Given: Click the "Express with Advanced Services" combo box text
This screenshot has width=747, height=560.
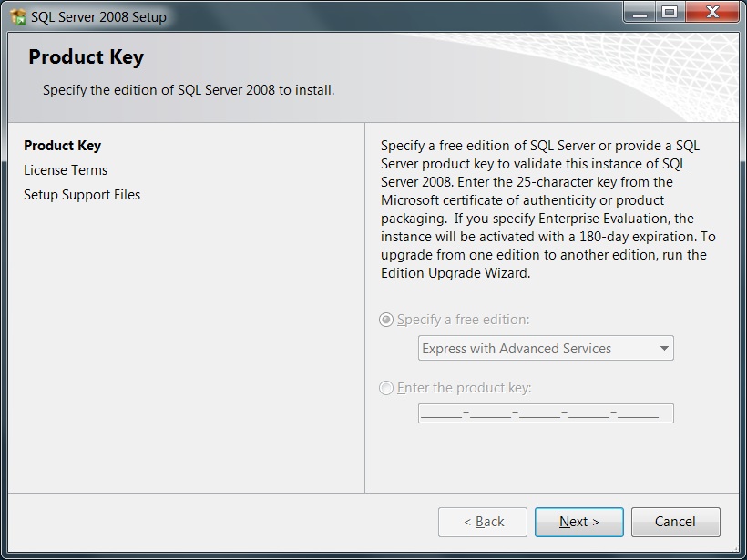Looking at the screenshot, I should (x=517, y=349).
